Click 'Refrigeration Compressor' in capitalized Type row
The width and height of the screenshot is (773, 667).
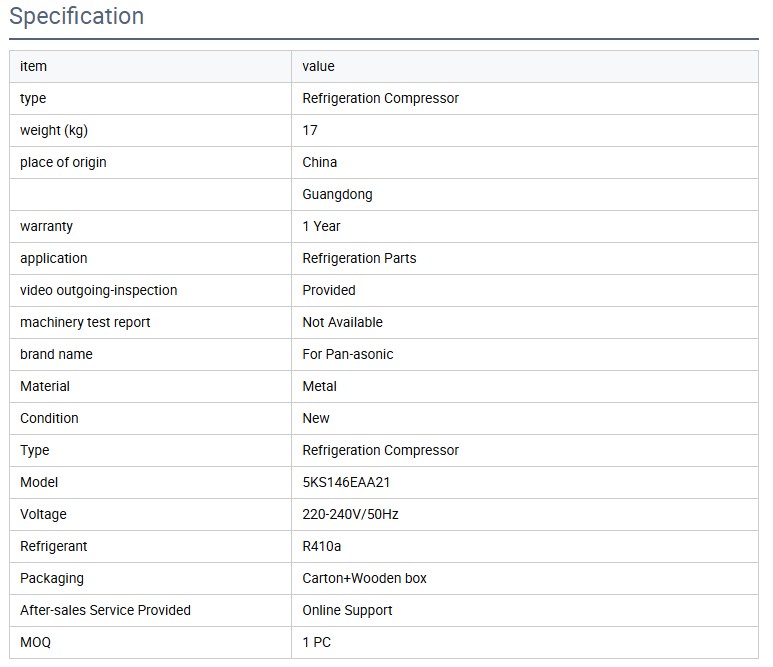[x=381, y=450]
